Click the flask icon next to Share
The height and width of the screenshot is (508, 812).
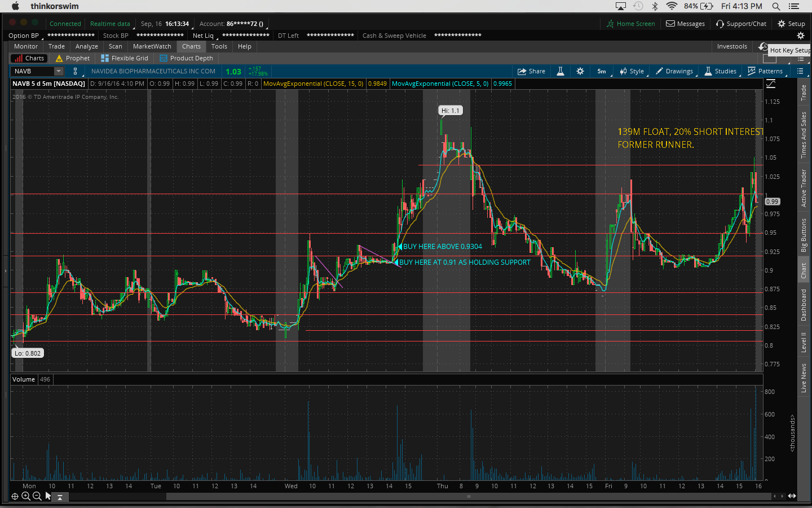tap(561, 71)
